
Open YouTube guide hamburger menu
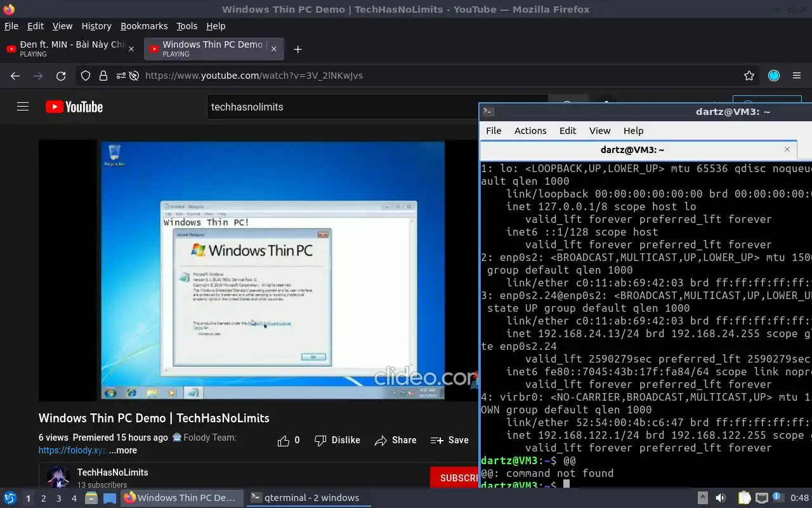click(23, 107)
